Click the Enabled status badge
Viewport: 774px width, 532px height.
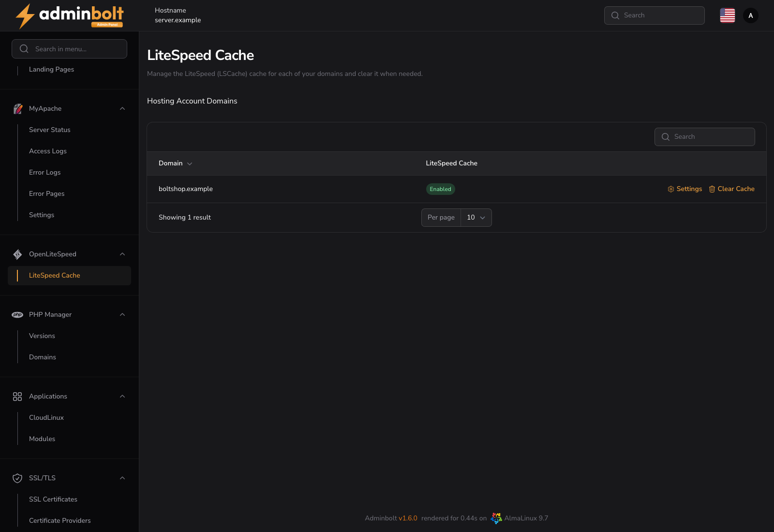click(440, 189)
